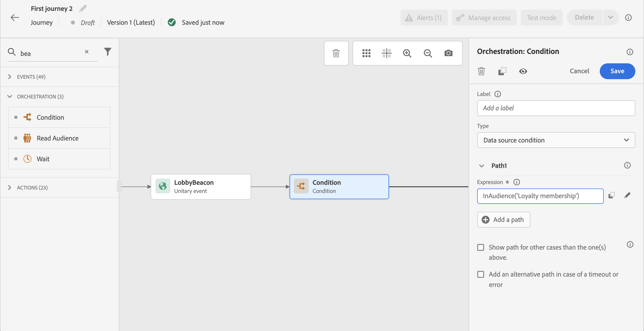The width and height of the screenshot is (644, 331).
Task: Duplicate the condition using the copy icon
Action: pyautogui.click(x=502, y=71)
